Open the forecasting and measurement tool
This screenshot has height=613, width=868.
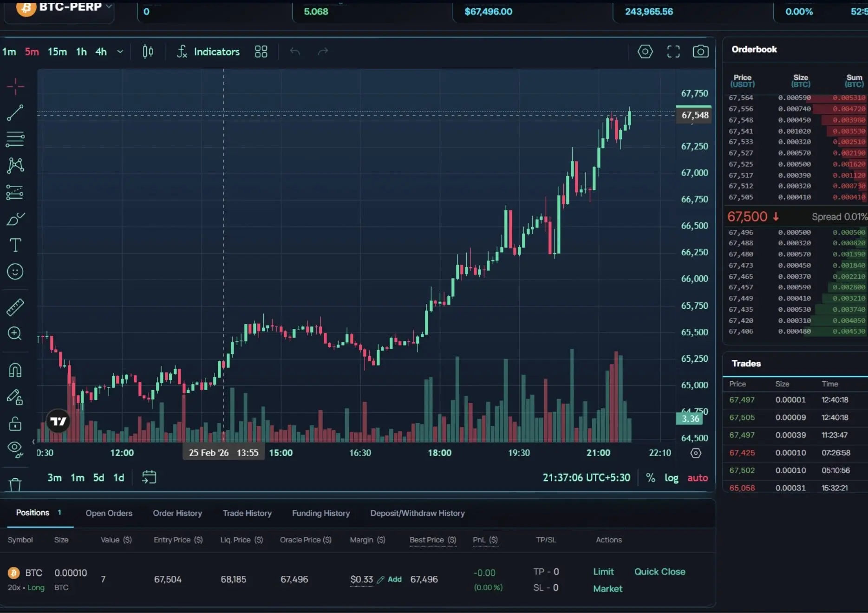click(x=15, y=192)
